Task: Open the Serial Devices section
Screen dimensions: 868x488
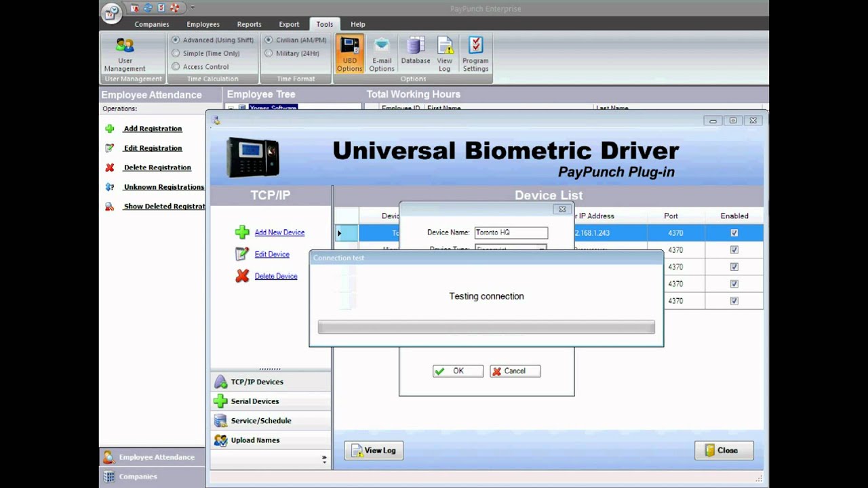Action: pyautogui.click(x=271, y=401)
